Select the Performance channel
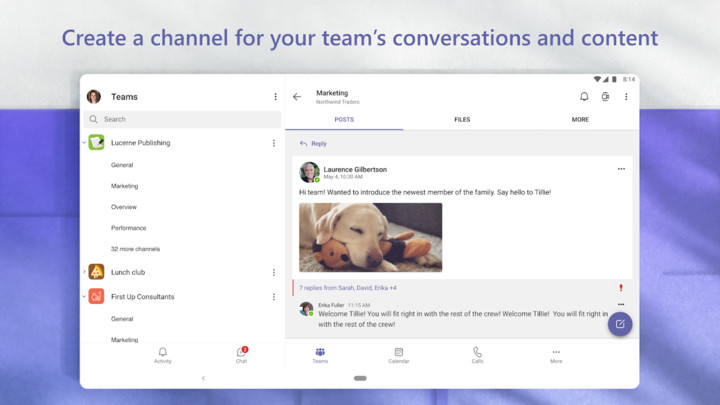 pyautogui.click(x=128, y=228)
